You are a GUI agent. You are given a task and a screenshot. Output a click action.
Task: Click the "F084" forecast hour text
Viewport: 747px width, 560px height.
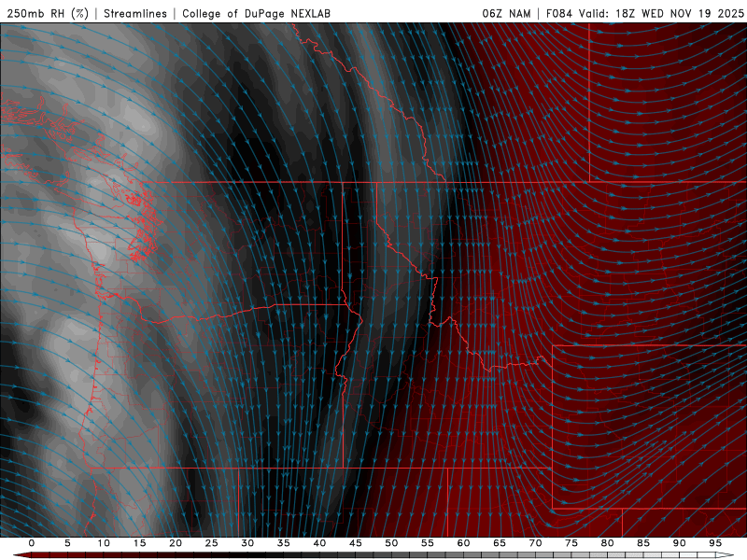[x=559, y=13]
